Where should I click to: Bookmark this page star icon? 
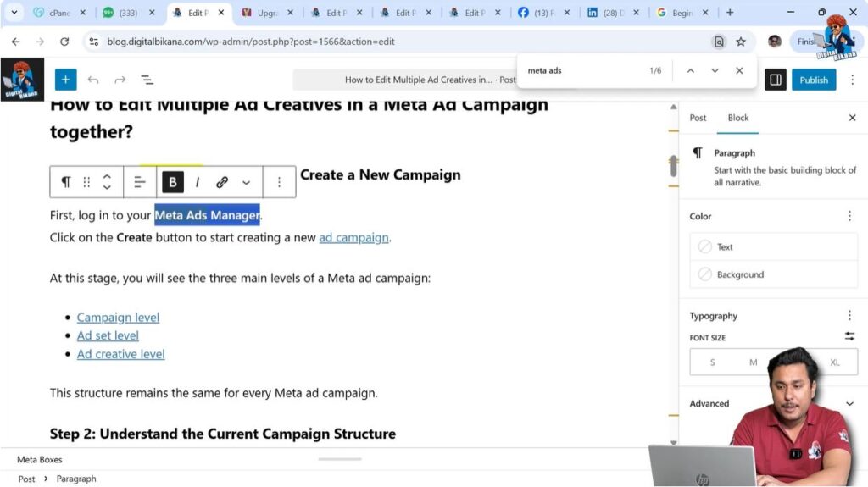coord(741,42)
